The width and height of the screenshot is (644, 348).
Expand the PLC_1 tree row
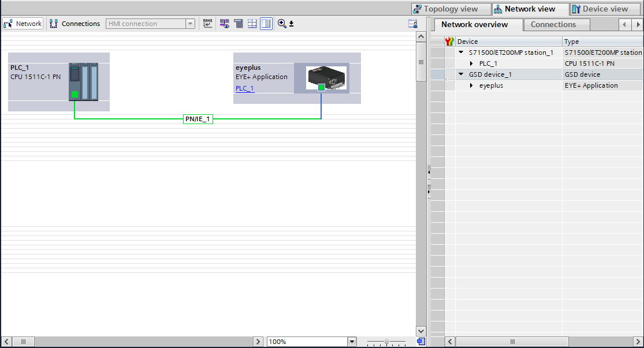click(x=472, y=63)
